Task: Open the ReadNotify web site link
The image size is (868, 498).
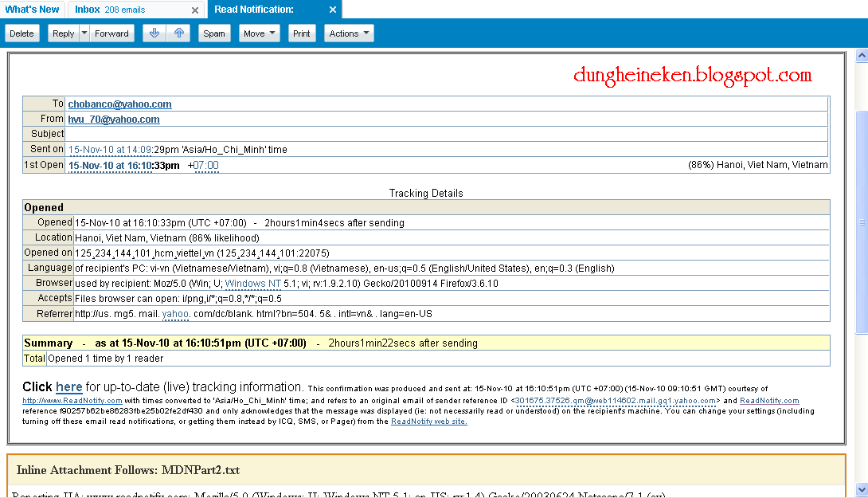Action: (x=429, y=422)
